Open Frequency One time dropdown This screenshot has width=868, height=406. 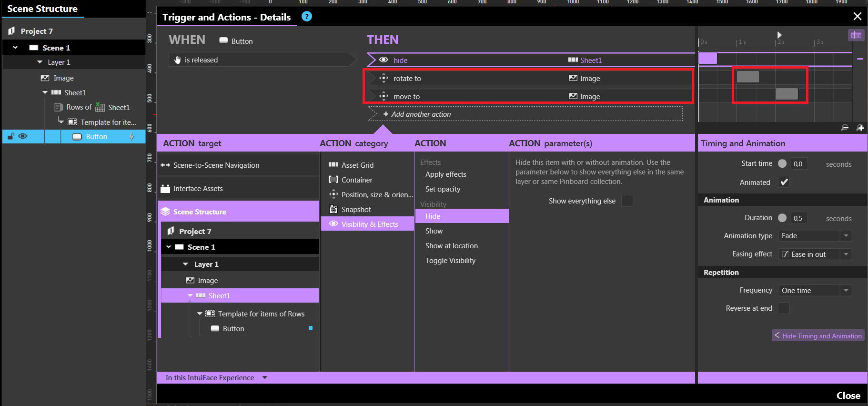click(815, 290)
